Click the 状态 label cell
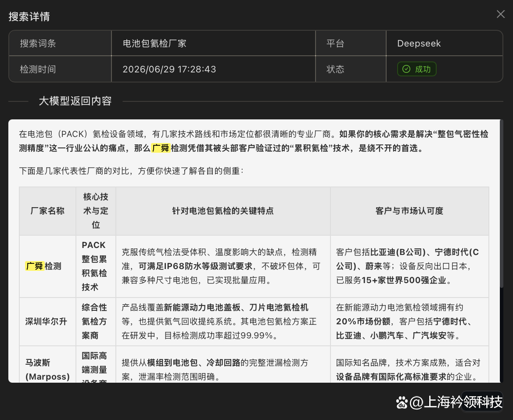Screen dimensions: 513x420 click(x=351, y=69)
